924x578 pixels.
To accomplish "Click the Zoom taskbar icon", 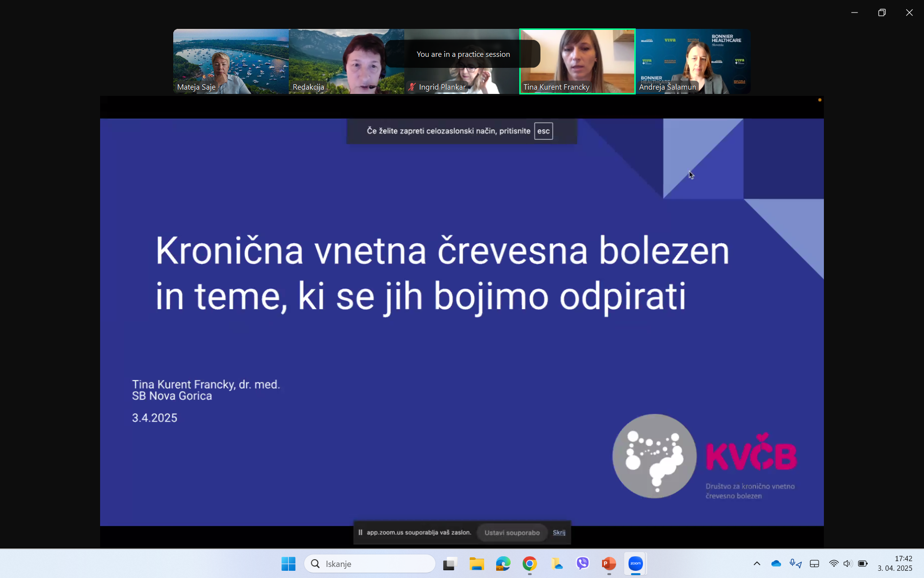I will (635, 564).
